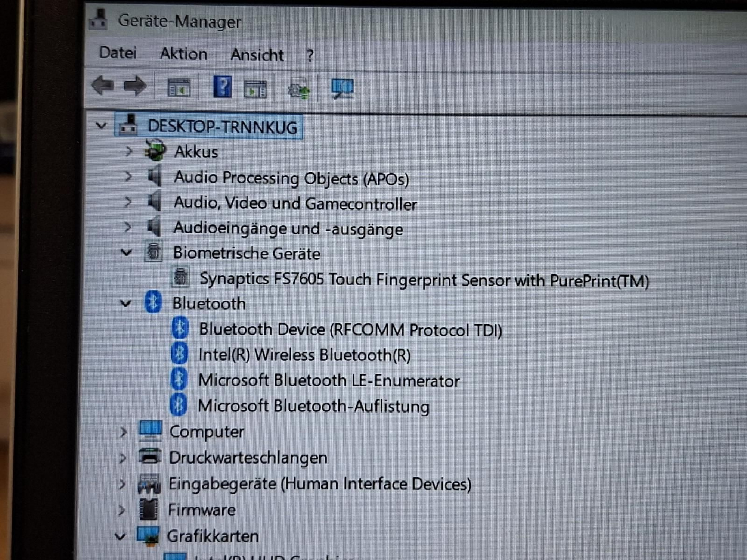Collapse the DESKTOP-TRNNKUG root node
The width and height of the screenshot is (747, 560).
pos(101,125)
